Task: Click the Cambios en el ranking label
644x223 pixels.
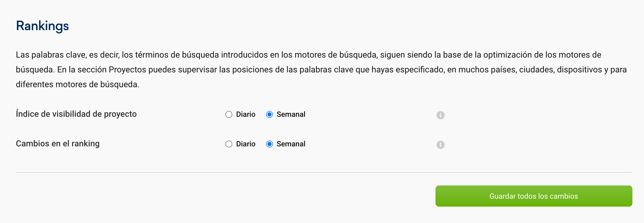Action: point(58,143)
